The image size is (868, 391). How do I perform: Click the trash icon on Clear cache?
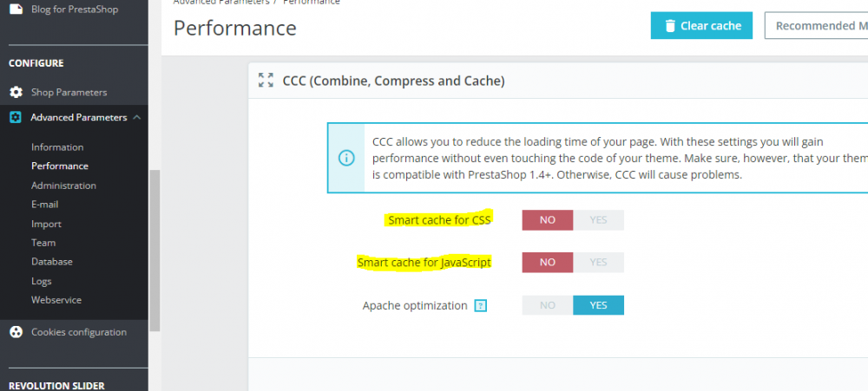(x=670, y=26)
